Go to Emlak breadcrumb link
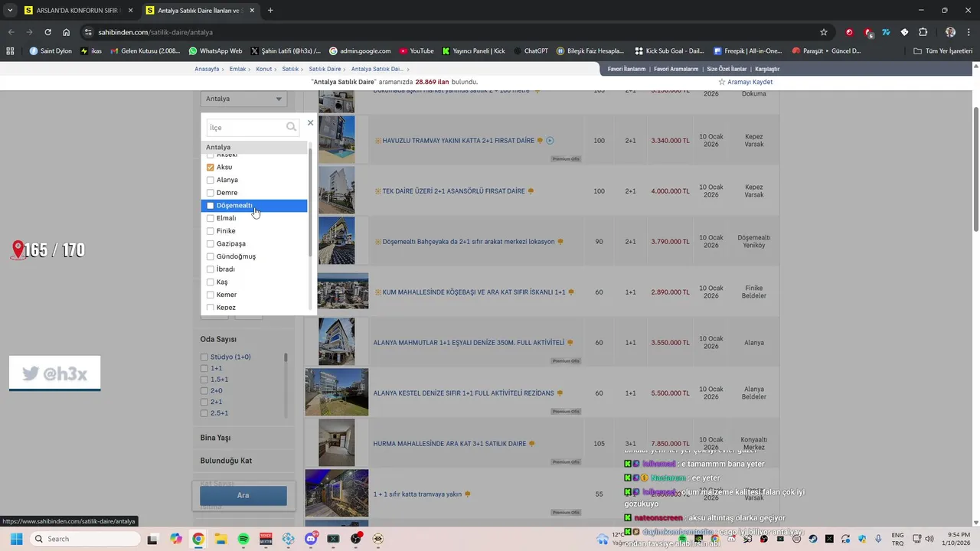 (237, 69)
